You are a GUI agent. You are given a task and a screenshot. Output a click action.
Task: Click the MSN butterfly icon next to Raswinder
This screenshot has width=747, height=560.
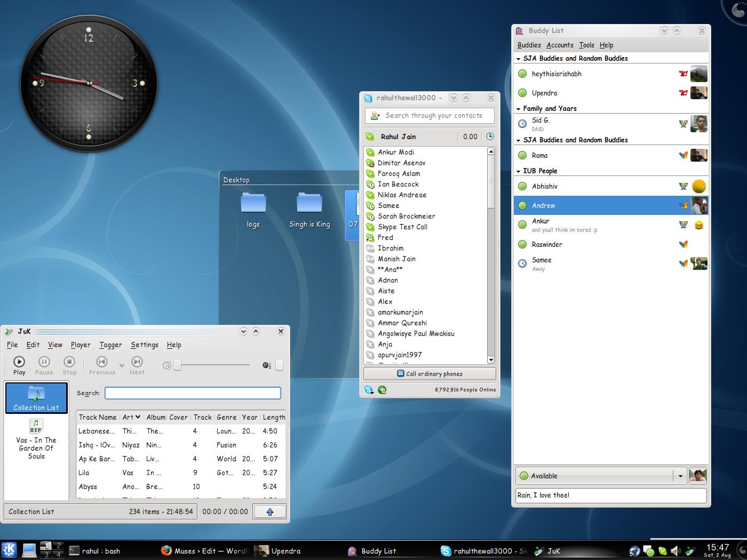[683, 245]
